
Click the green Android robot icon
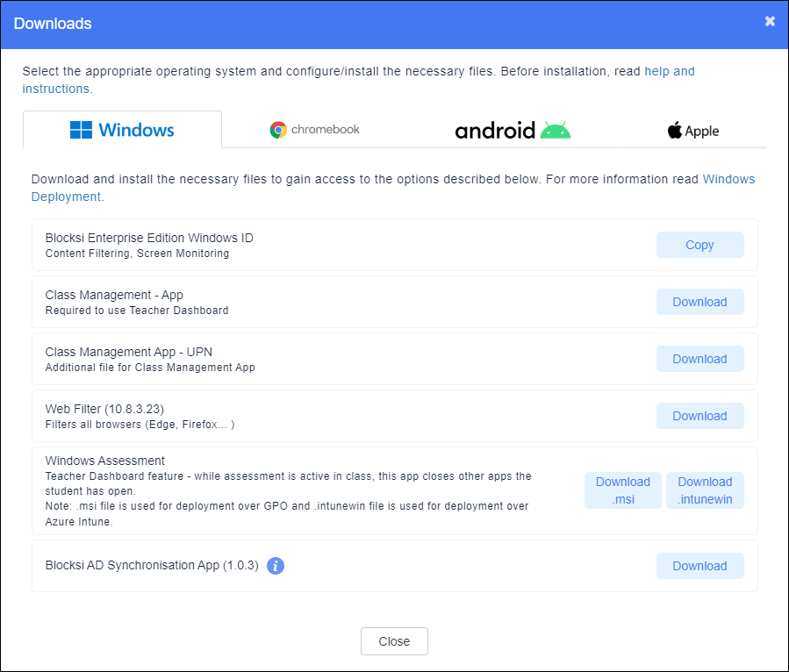pyautogui.click(x=556, y=129)
